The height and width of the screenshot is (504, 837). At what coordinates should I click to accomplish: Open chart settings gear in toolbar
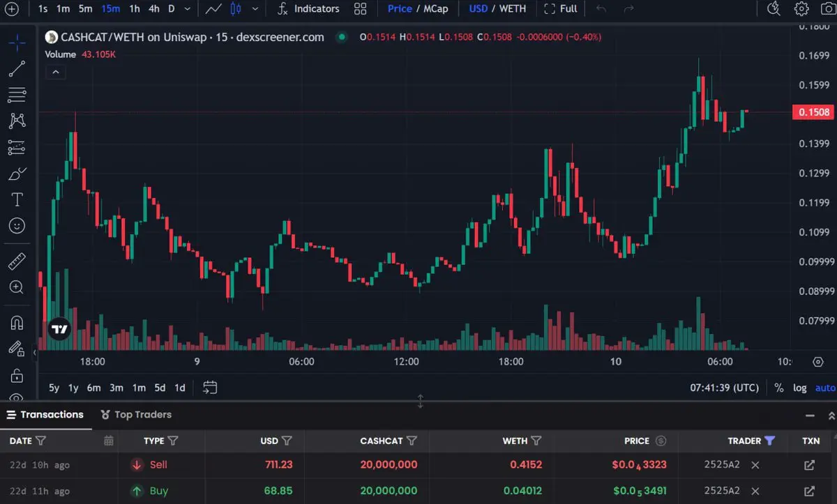click(x=801, y=9)
